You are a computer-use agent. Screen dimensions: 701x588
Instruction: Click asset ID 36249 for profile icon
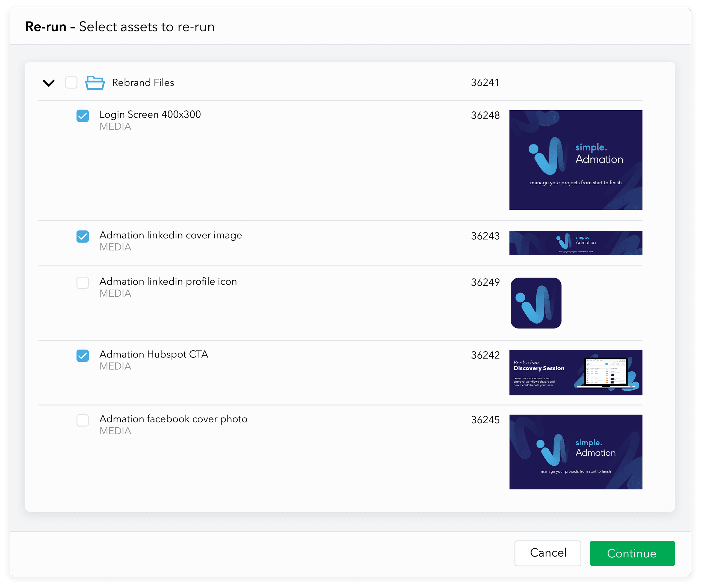click(485, 282)
